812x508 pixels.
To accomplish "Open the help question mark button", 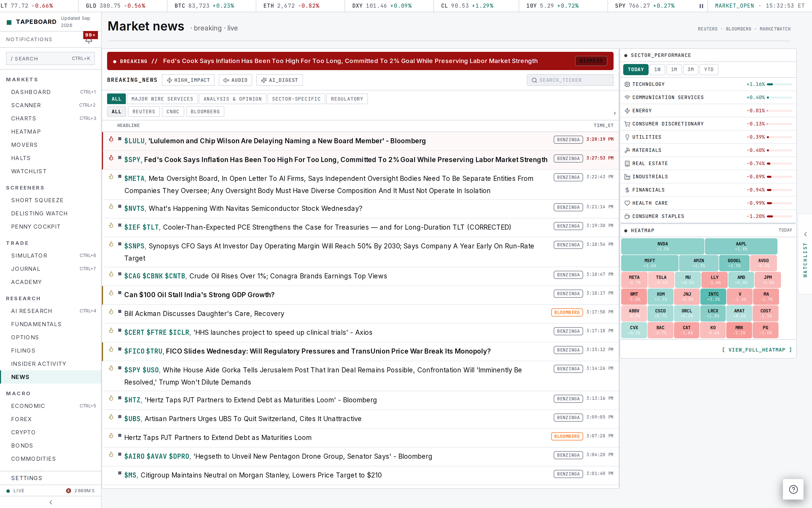I will (x=793, y=489).
